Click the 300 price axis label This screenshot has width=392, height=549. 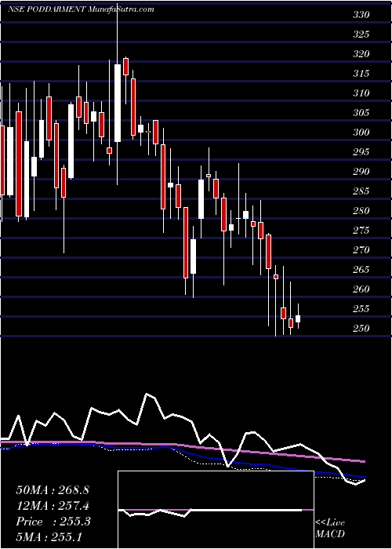pyautogui.click(x=361, y=133)
